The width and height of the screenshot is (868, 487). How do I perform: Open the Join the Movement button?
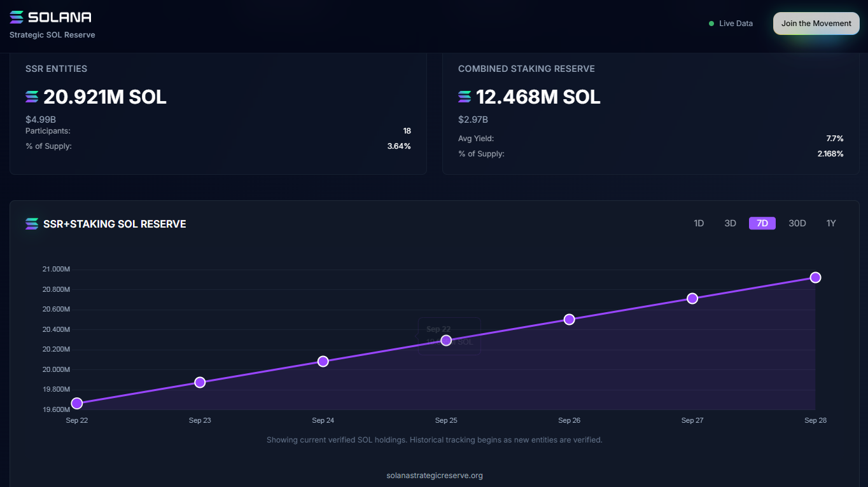pos(816,24)
